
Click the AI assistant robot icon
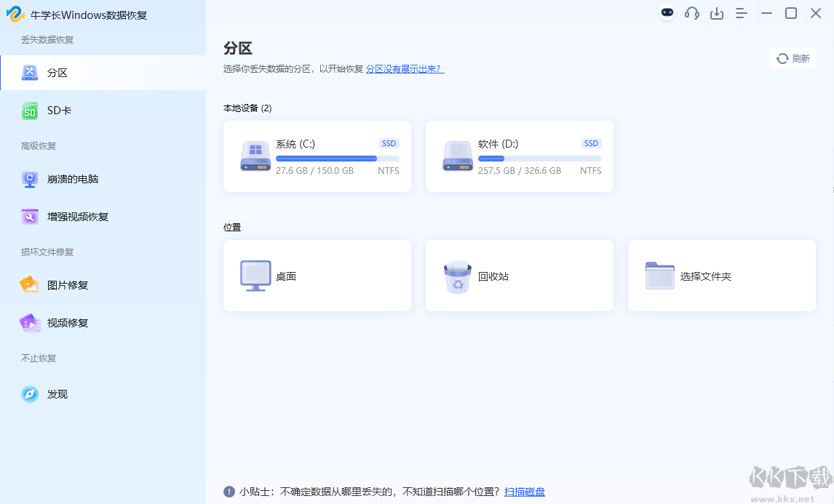click(667, 13)
